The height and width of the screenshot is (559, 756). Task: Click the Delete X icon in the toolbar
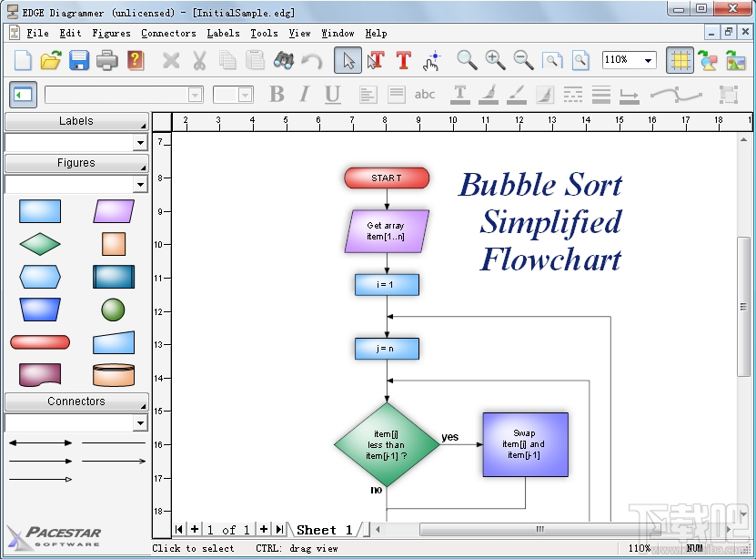click(171, 60)
